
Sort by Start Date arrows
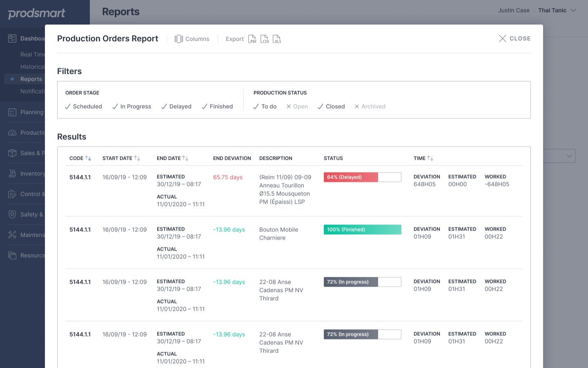click(x=137, y=158)
